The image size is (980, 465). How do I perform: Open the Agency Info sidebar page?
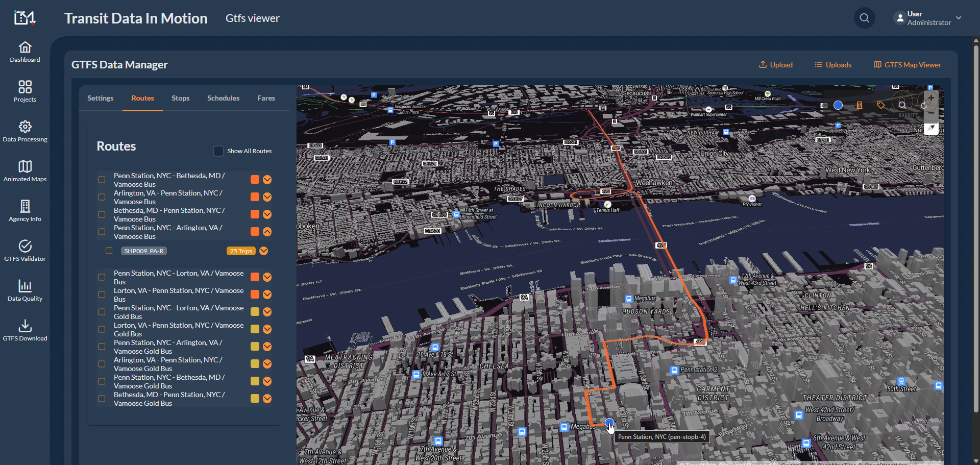(x=24, y=211)
